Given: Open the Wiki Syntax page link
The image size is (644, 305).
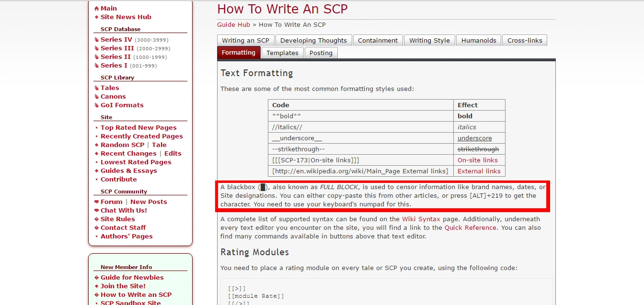Looking at the screenshot, I should click(421, 219).
